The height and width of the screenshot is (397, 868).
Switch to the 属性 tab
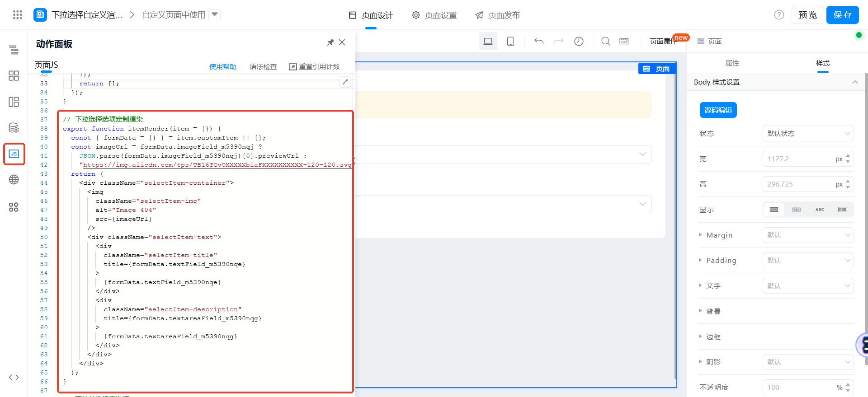732,63
